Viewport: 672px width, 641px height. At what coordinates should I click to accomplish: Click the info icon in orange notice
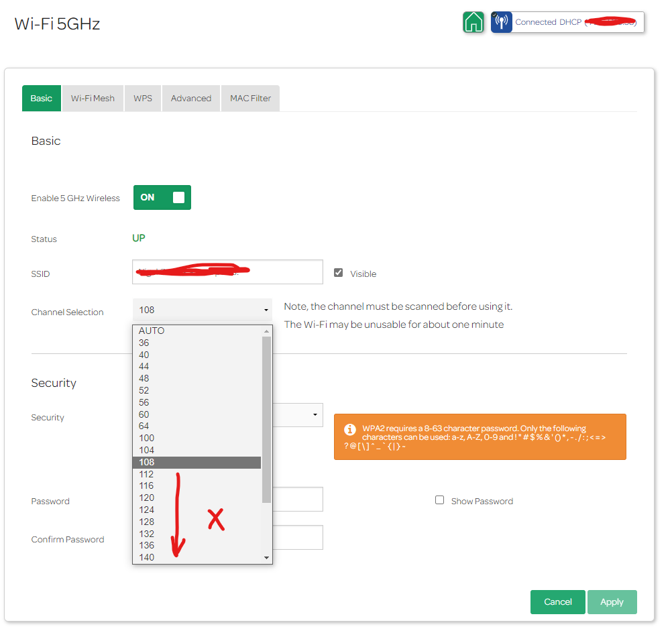point(349,429)
